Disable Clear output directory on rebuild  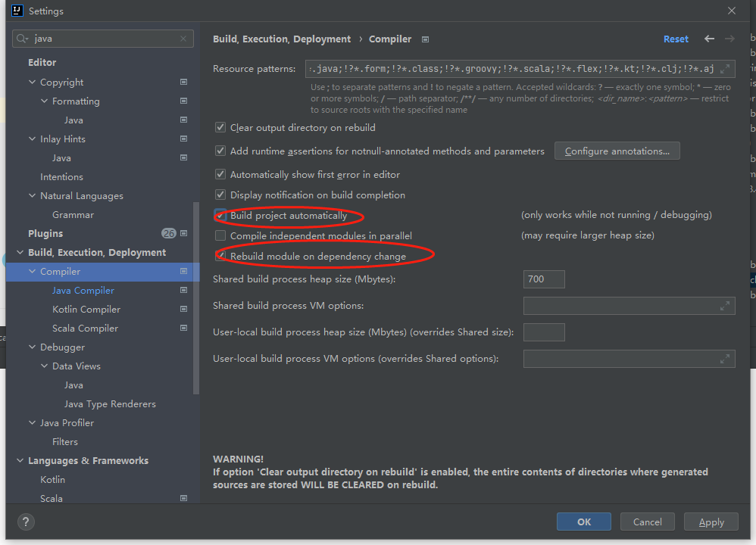click(x=220, y=128)
